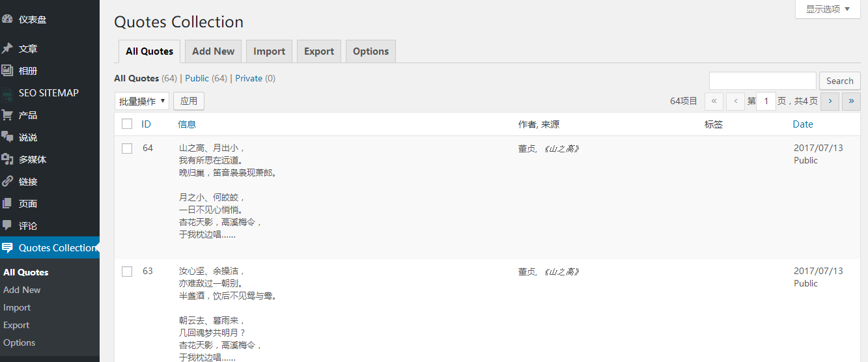Click the 标签 column header

coord(714,124)
